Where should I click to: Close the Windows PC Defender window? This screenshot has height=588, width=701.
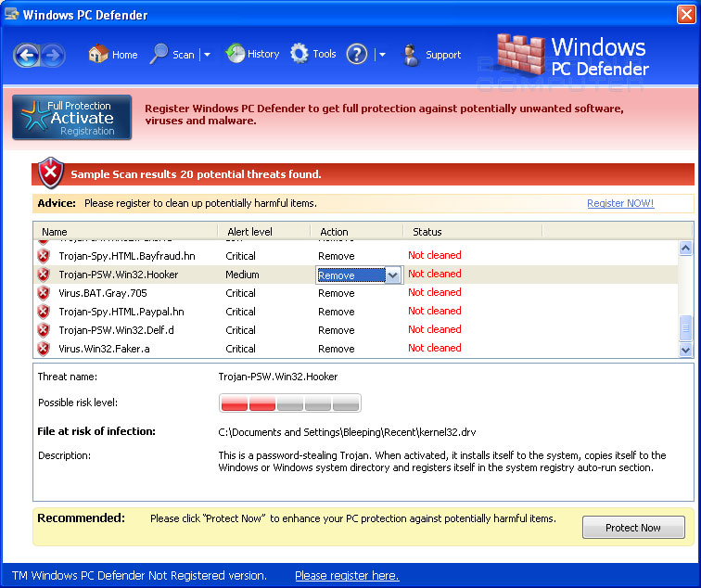click(686, 14)
